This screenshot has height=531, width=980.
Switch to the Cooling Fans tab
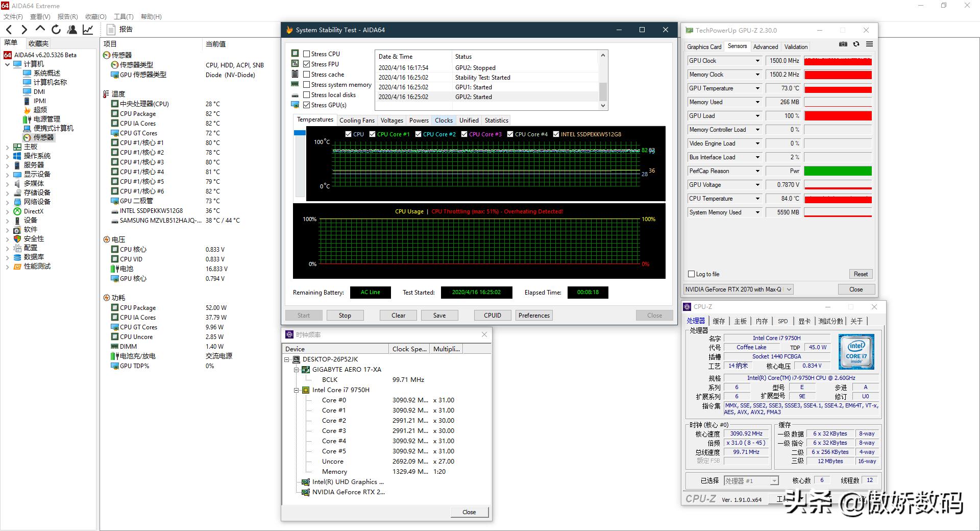357,120
